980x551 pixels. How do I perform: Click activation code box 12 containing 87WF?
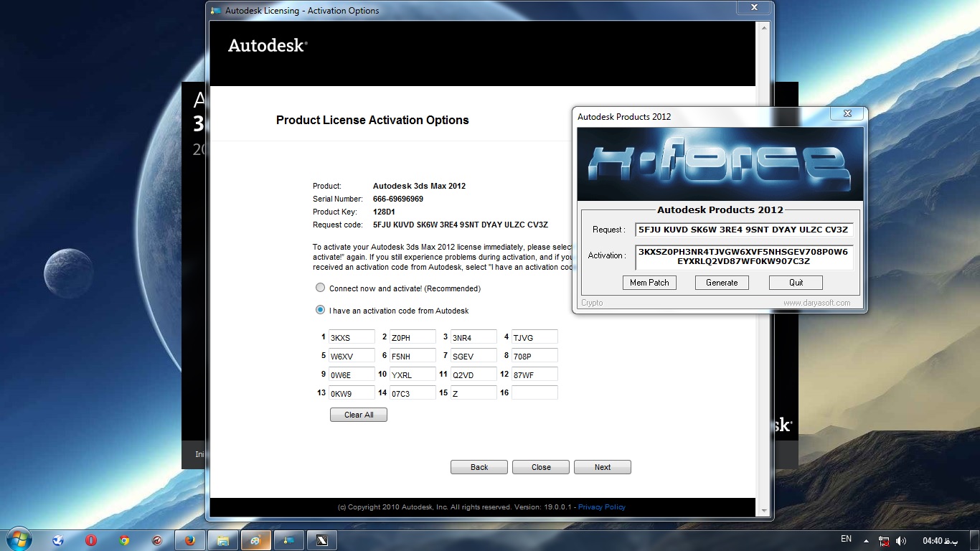tap(534, 375)
